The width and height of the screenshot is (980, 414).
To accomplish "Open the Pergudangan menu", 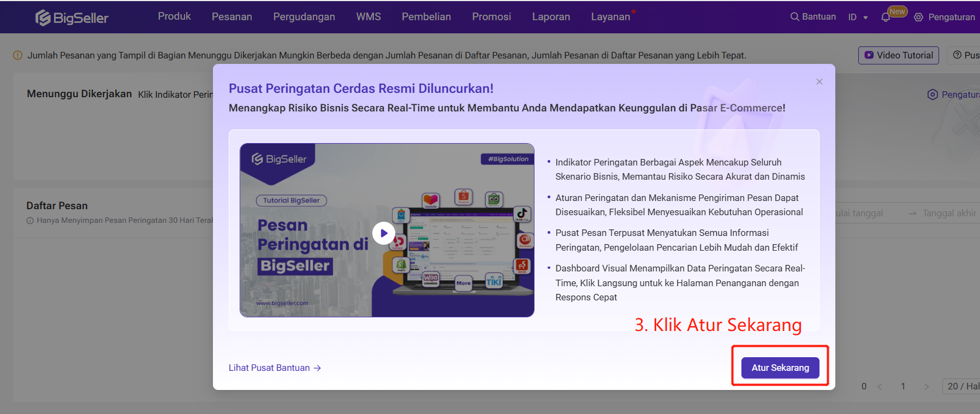I will point(304,17).
